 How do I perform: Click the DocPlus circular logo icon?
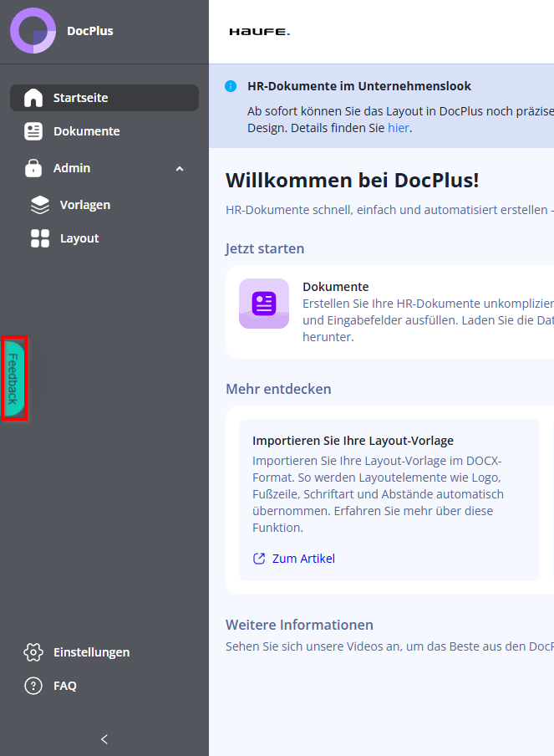(x=33, y=31)
